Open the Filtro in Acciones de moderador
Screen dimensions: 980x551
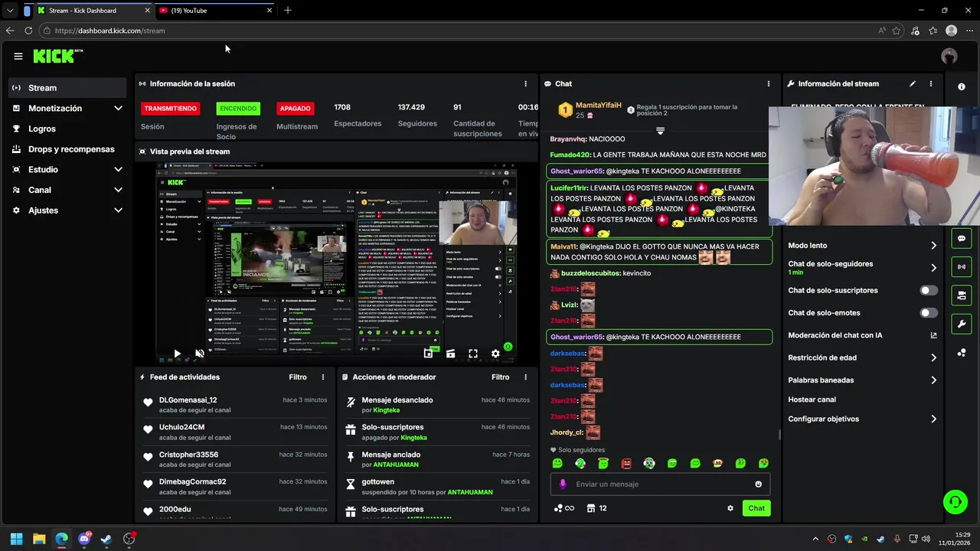click(500, 377)
